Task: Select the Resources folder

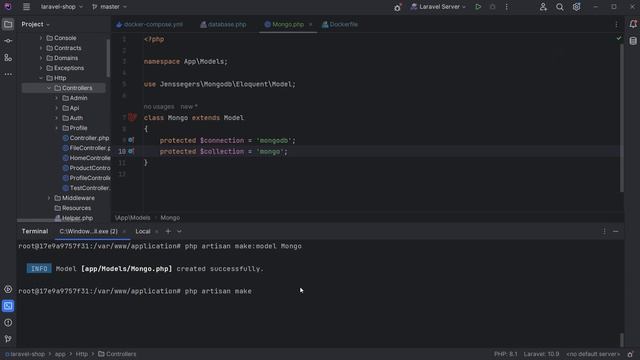Action: point(73,208)
